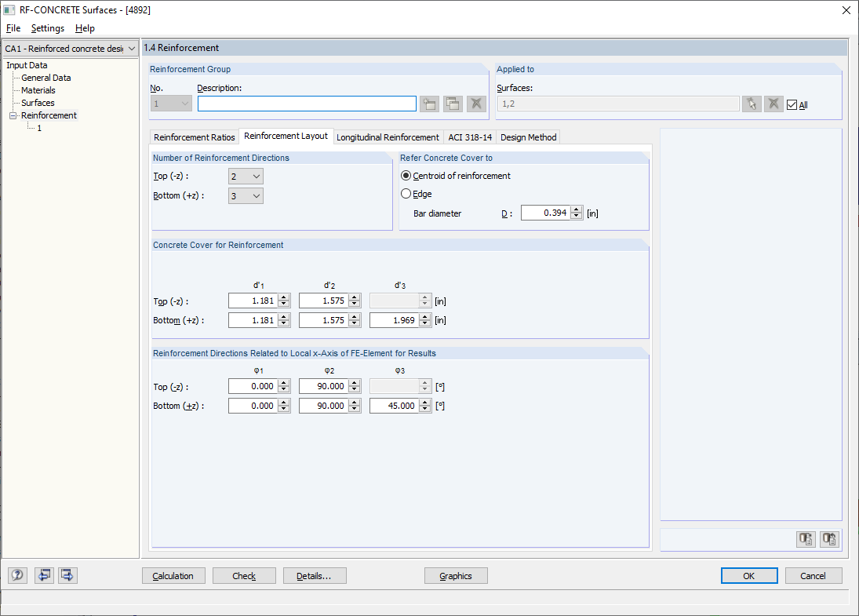Click Bottom (+z) d'2 cover value 1.575
This screenshot has width=859, height=616.
coord(324,320)
